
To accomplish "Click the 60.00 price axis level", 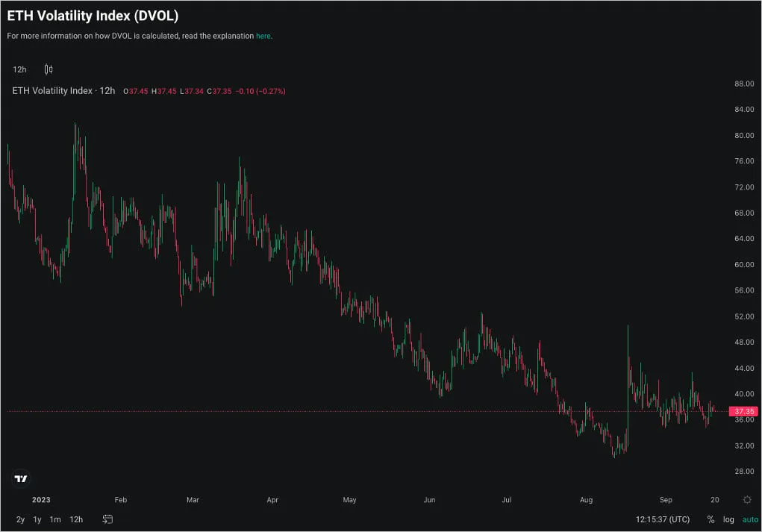I will click(x=744, y=264).
